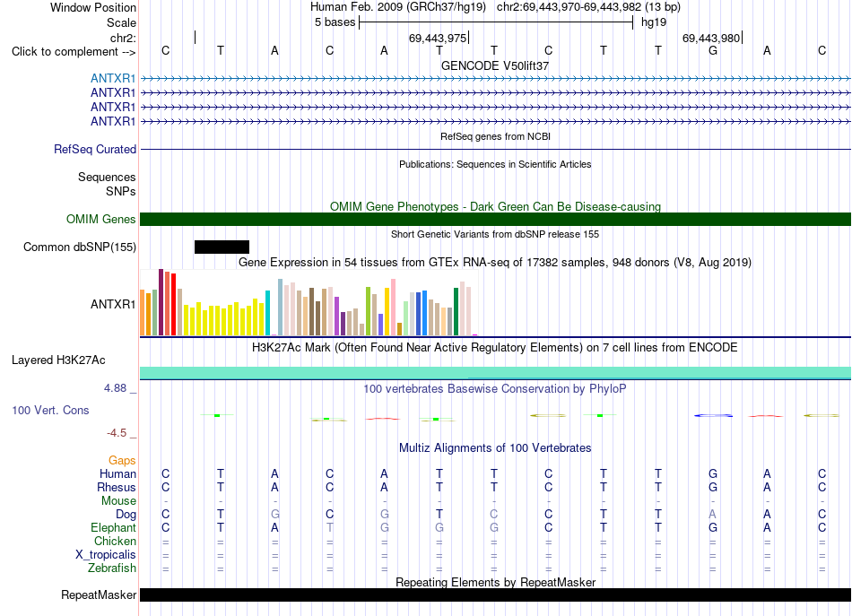This screenshot has height=616, width=852.
Task: Open the RepeatMasker black element bar
Action: [x=495, y=594]
